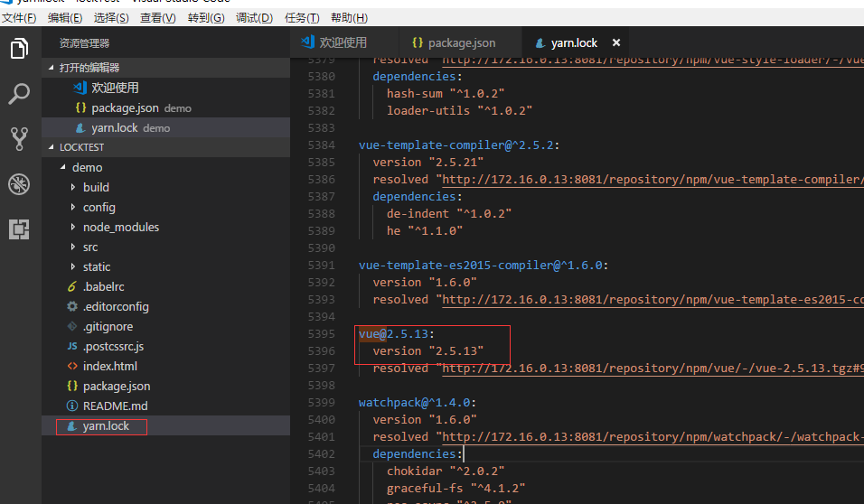This screenshot has height=504, width=864.
Task: Select 欢迎使用 in open editors list
Action: [x=166, y=88]
